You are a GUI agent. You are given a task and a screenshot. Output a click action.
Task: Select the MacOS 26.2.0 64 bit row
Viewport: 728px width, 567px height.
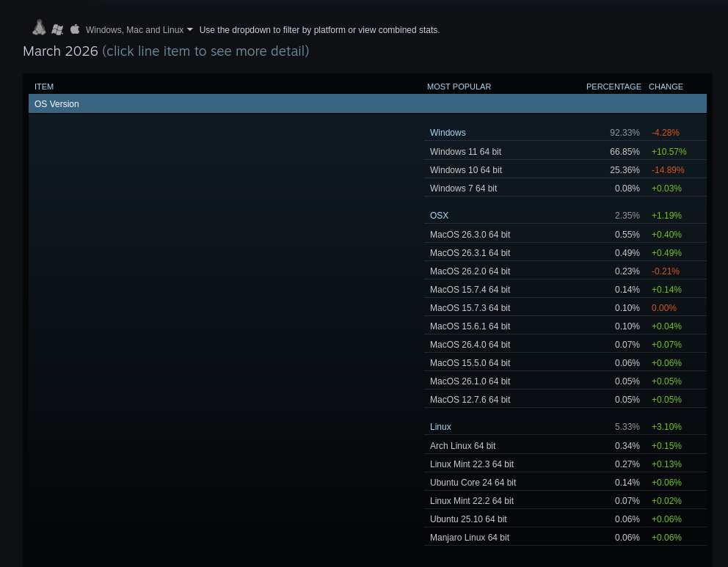[565, 271]
